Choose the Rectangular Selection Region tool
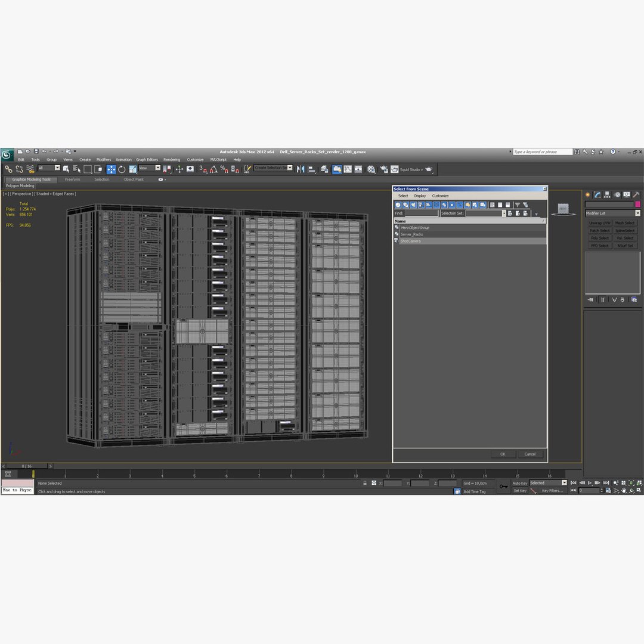This screenshot has height=644, width=644. coord(88,169)
